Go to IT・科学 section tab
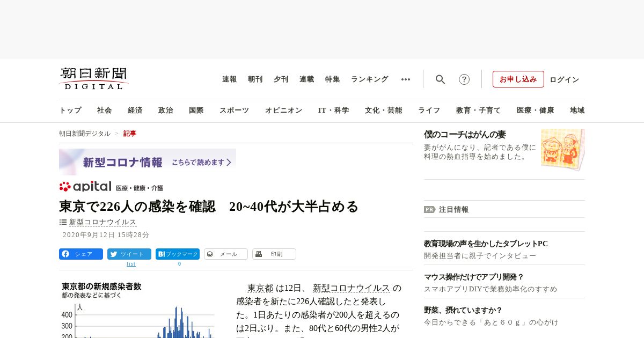 pos(334,111)
